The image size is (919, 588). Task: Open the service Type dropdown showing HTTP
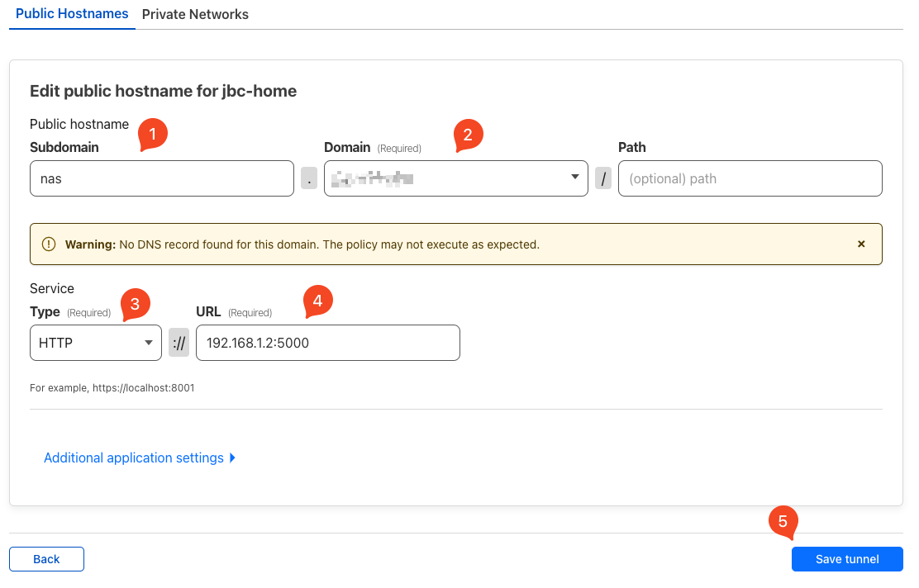[x=95, y=343]
